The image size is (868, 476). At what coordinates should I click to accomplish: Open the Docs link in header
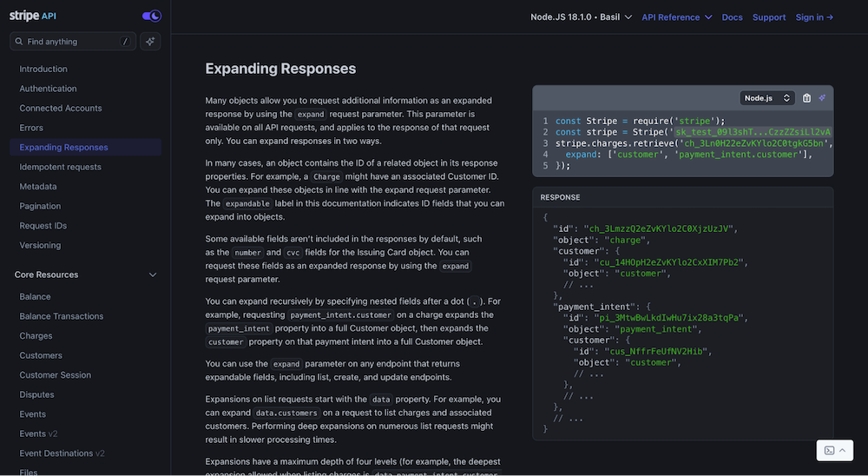pos(732,17)
